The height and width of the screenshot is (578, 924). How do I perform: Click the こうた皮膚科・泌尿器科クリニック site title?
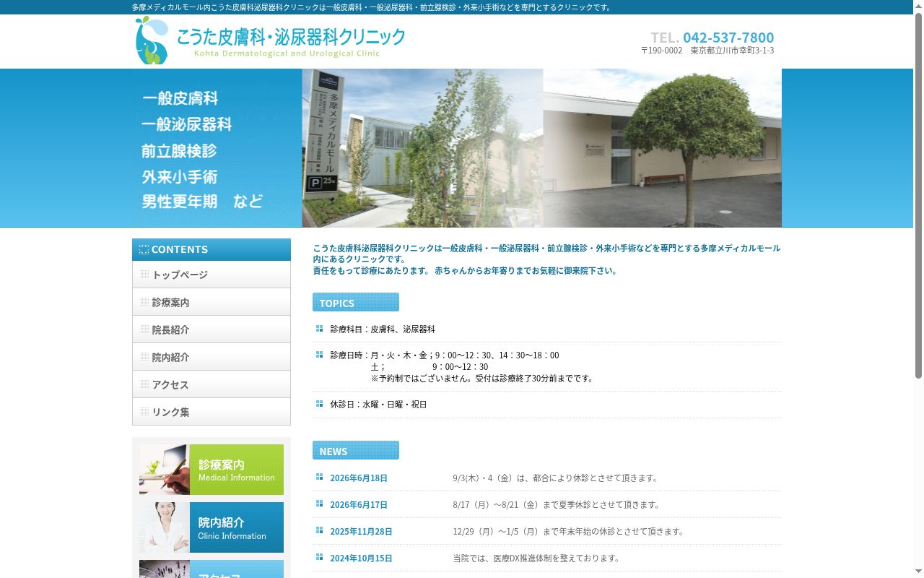coord(291,37)
